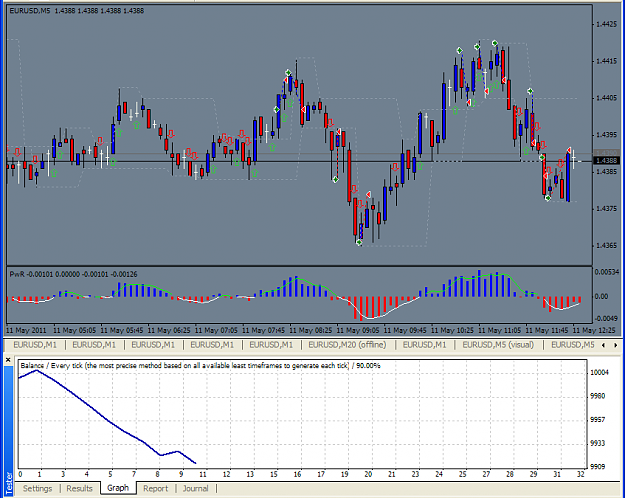Image resolution: width=625 pixels, height=498 pixels.
Task: Switch to EURUSD,M20 (offline) chart tab
Action: (x=348, y=345)
